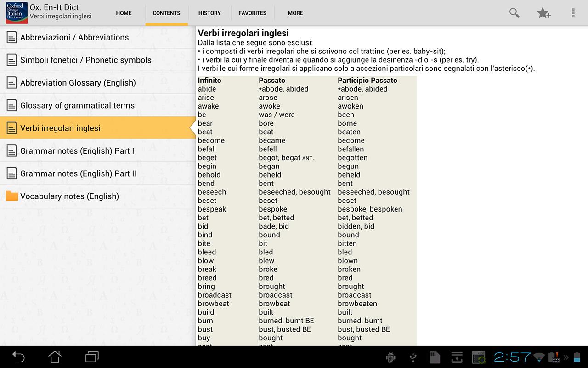Tap 'browbeaten' participle
The width and height of the screenshot is (588, 368).
pyautogui.click(x=357, y=304)
